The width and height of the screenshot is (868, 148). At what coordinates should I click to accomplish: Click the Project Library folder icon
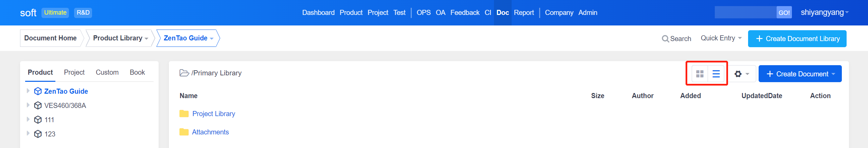pyautogui.click(x=184, y=114)
